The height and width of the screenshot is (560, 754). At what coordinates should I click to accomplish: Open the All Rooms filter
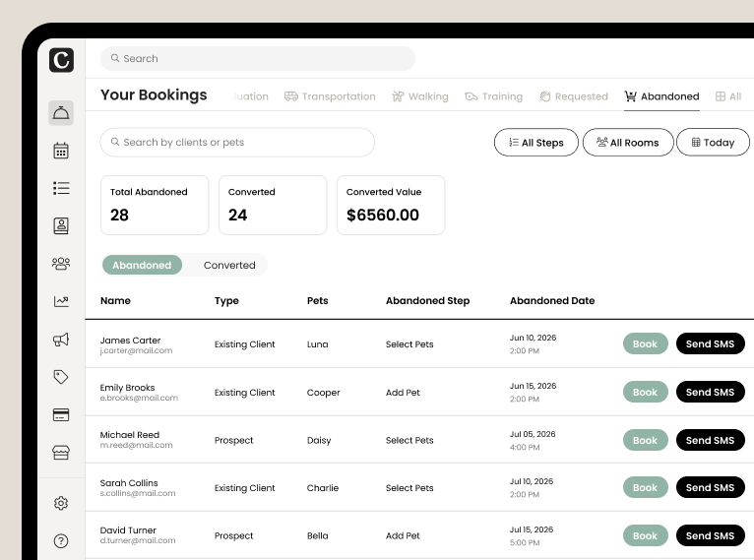click(628, 143)
